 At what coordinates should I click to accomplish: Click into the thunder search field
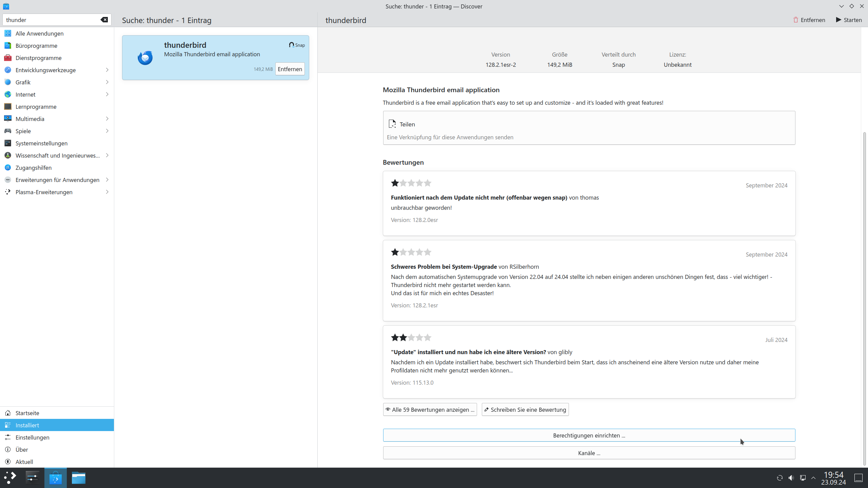click(51, 20)
